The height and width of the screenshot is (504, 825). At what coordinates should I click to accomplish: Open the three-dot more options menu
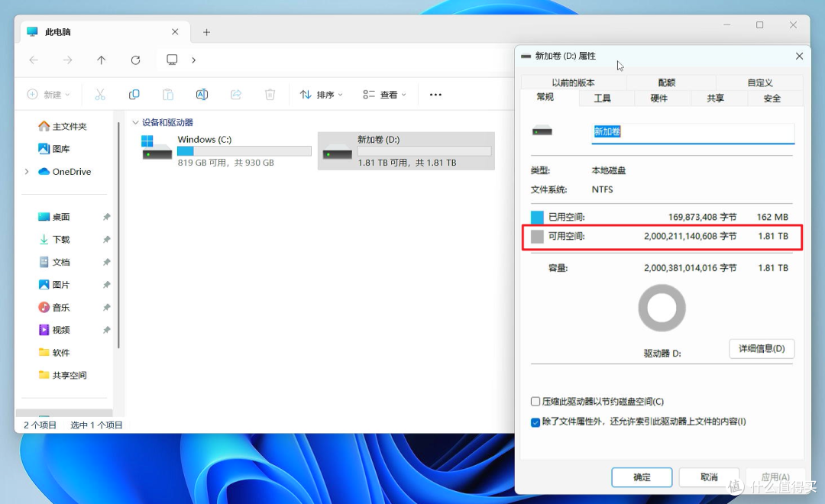[x=435, y=95]
